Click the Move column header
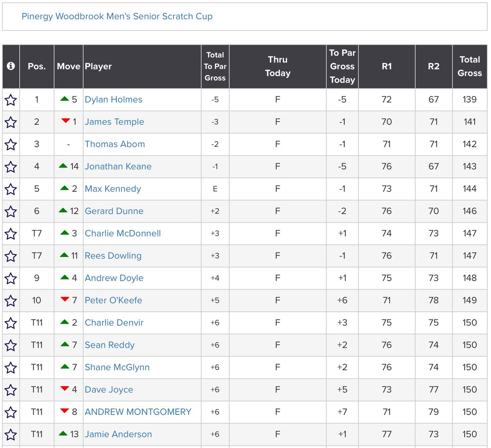491x448 pixels. (x=68, y=66)
